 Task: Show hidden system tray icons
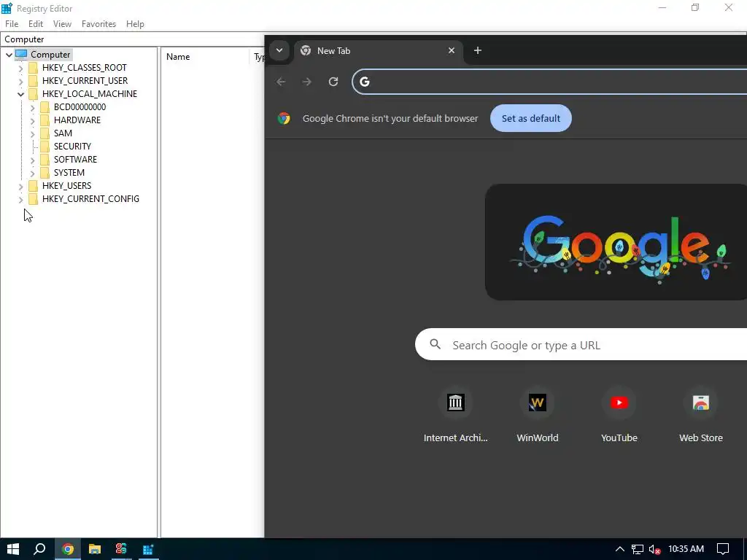coord(620,549)
